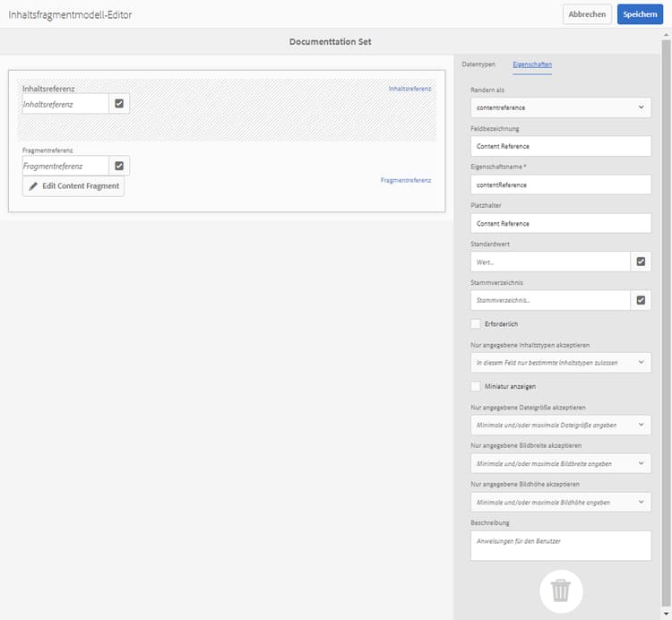This screenshot has width=672, height=620.
Task: Open path picker icon beside Stammverzeichnis field
Action: (x=641, y=300)
